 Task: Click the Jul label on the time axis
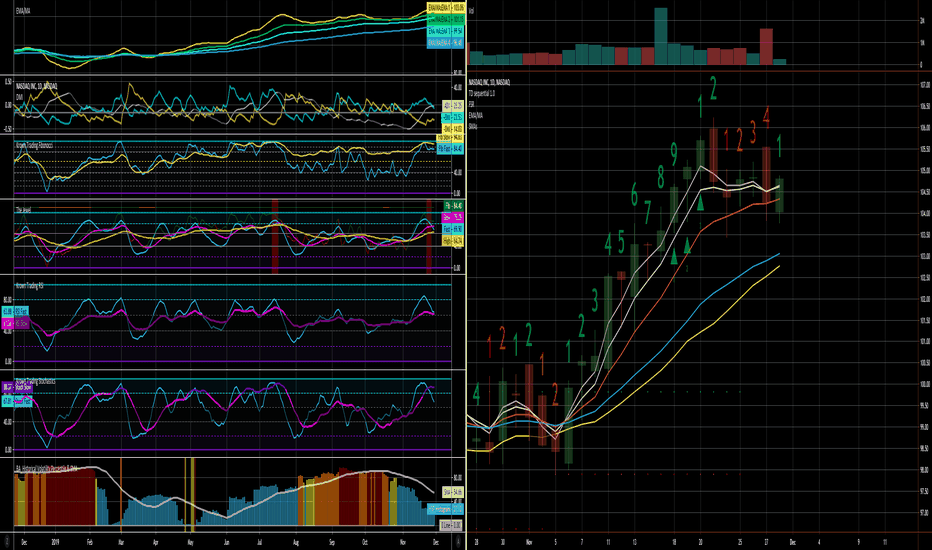pyautogui.click(x=260, y=542)
